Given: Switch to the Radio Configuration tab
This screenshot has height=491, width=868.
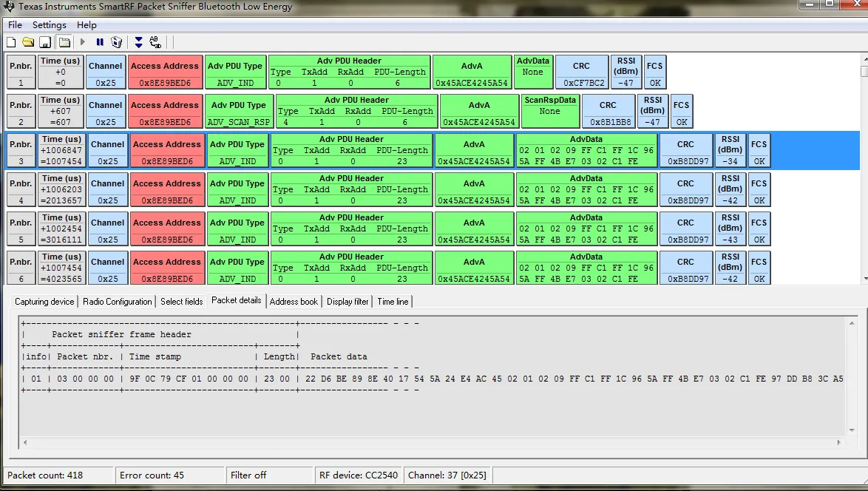Looking at the screenshot, I should 118,302.
